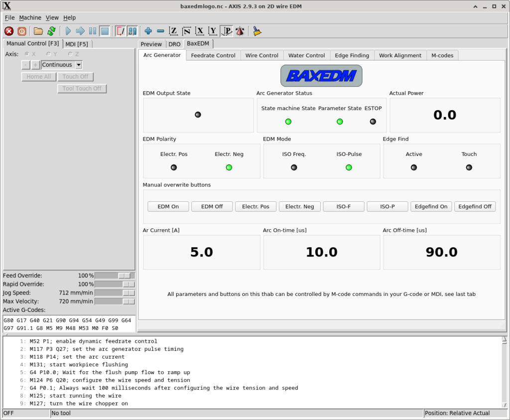Click the Tool Touch Off button

click(82, 89)
